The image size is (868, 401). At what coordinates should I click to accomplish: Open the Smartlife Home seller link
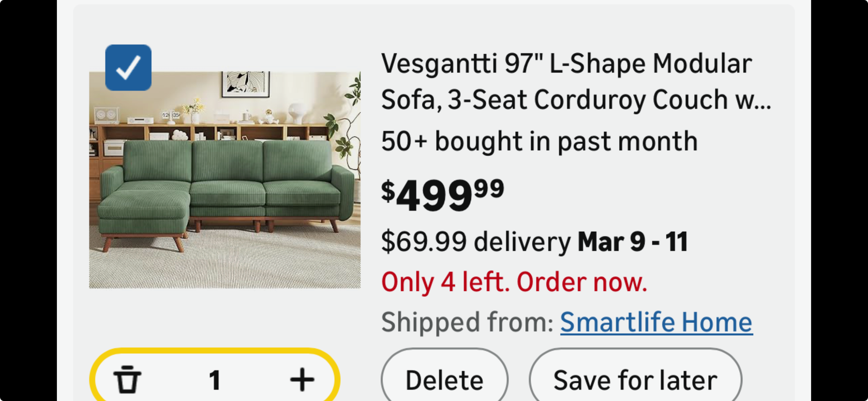coord(656,321)
